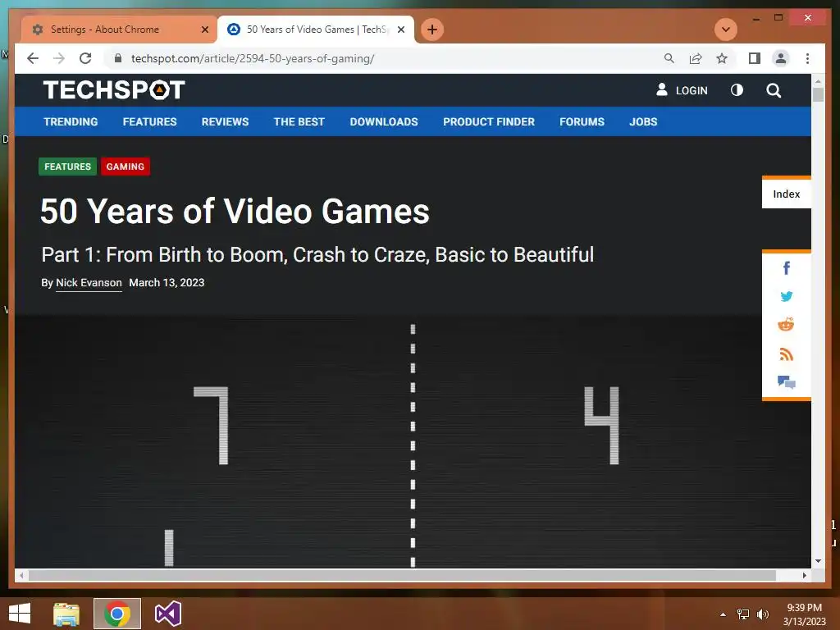
Task: Open the Chrome zoom magnifier icon
Action: tap(669, 58)
